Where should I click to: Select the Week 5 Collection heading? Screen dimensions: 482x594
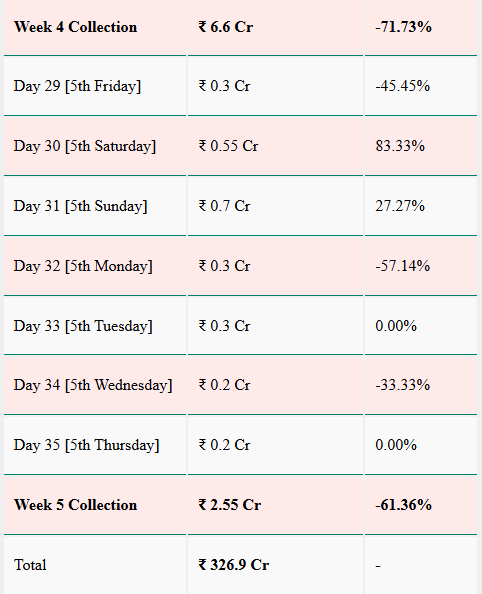75,505
